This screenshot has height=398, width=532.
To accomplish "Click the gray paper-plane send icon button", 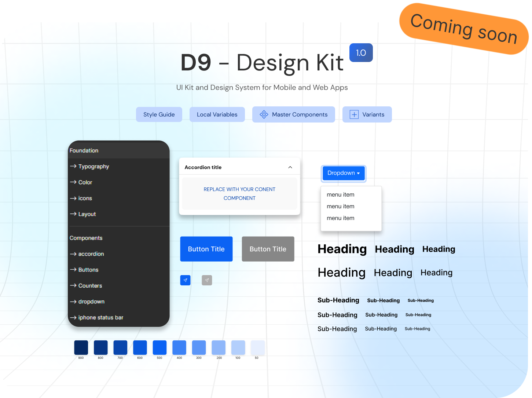I will [x=207, y=280].
